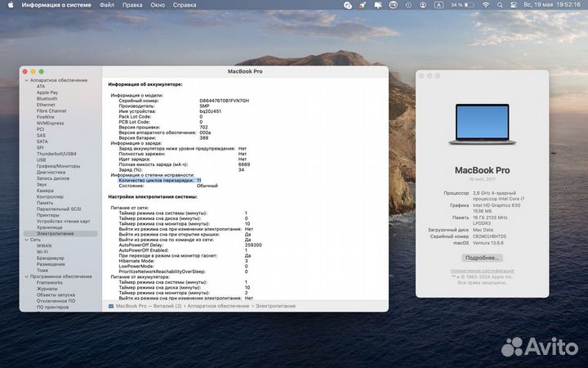588x368 pixels.
Task: Open the Файл menu
Action: [x=107, y=5]
